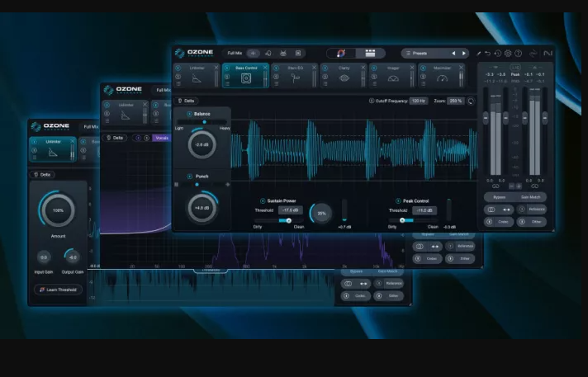Toggle power on the Clarity module
This screenshot has height=377, width=588.
(x=325, y=68)
